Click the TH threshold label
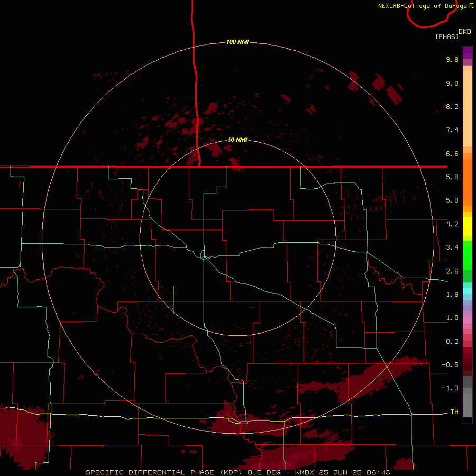Image resolution: width=476 pixels, height=476 pixels. click(454, 412)
